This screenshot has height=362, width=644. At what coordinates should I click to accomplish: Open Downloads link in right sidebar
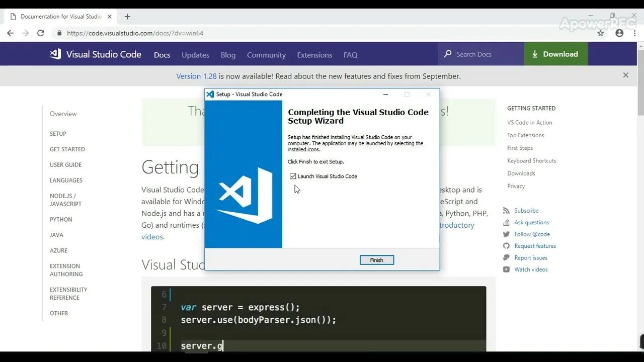coord(521,173)
